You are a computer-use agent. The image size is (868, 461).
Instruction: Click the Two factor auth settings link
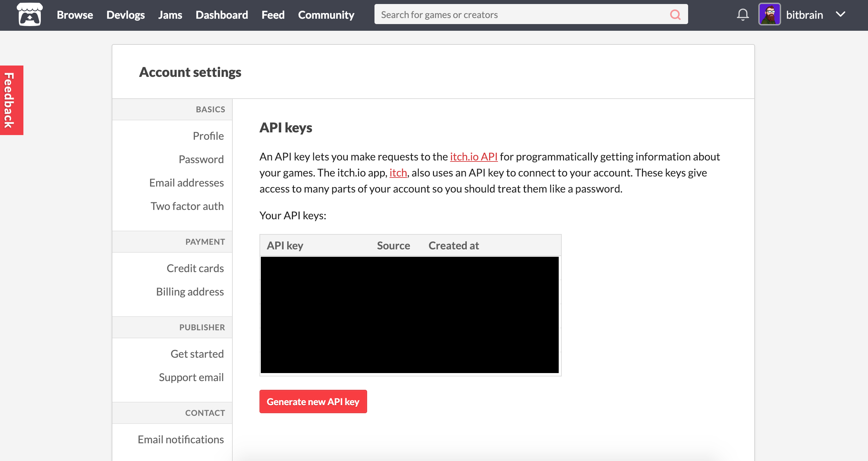187,206
